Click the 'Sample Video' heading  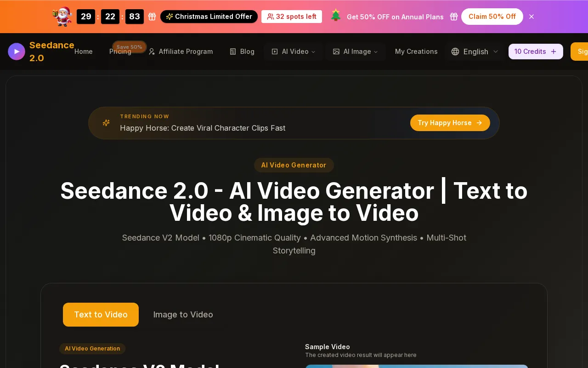coord(328,347)
